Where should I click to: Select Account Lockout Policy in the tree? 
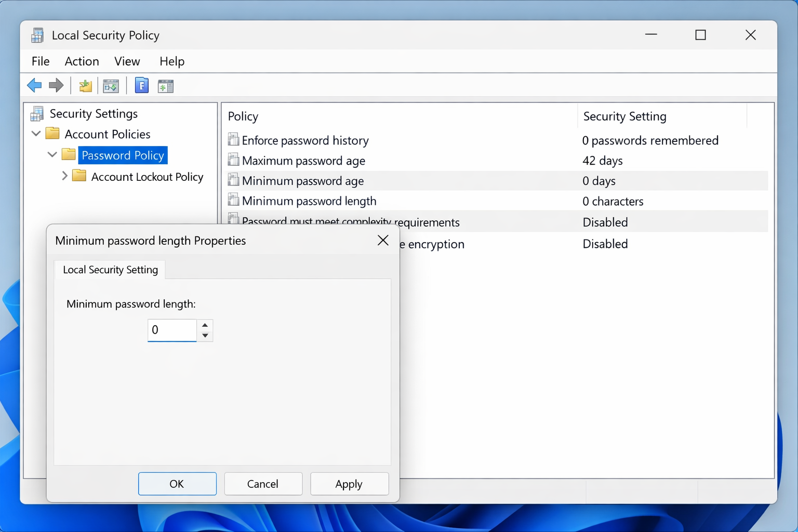(x=147, y=177)
